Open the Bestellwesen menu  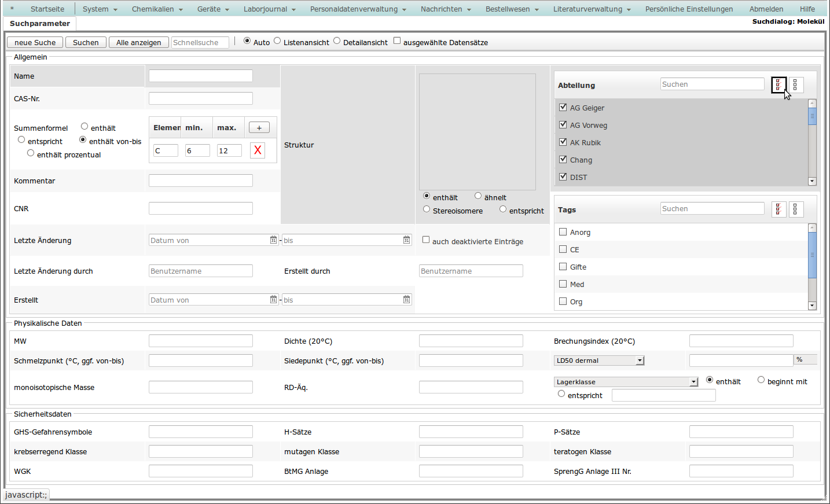512,9
